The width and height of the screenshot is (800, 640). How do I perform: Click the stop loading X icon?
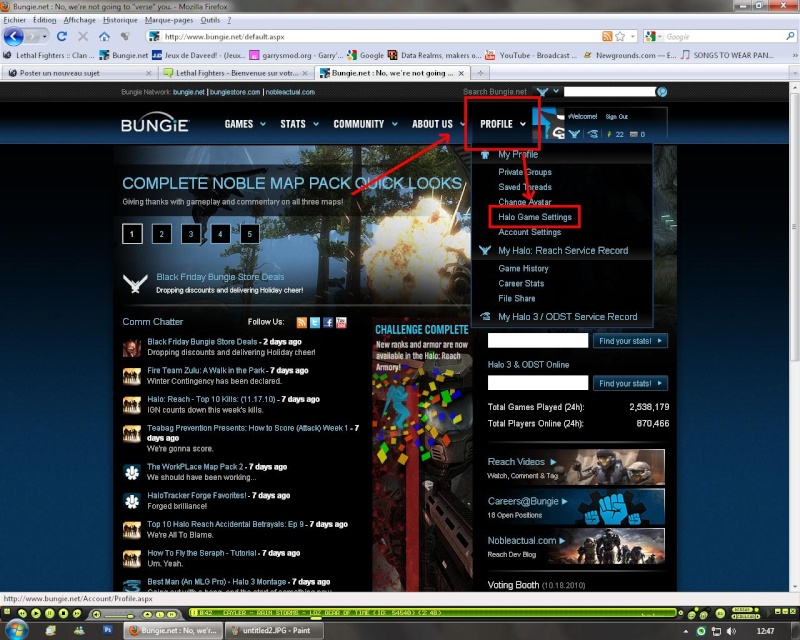pos(83,36)
